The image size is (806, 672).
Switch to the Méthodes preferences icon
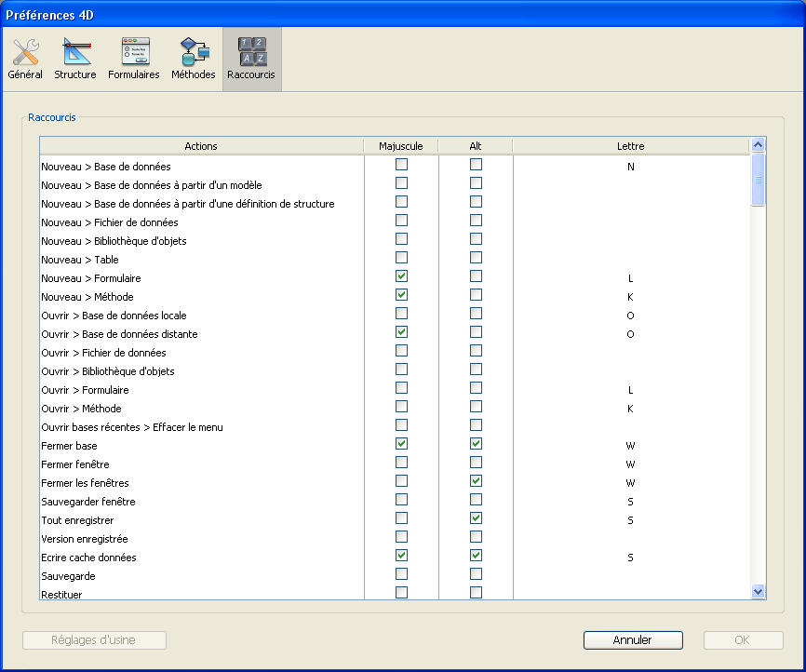194,59
